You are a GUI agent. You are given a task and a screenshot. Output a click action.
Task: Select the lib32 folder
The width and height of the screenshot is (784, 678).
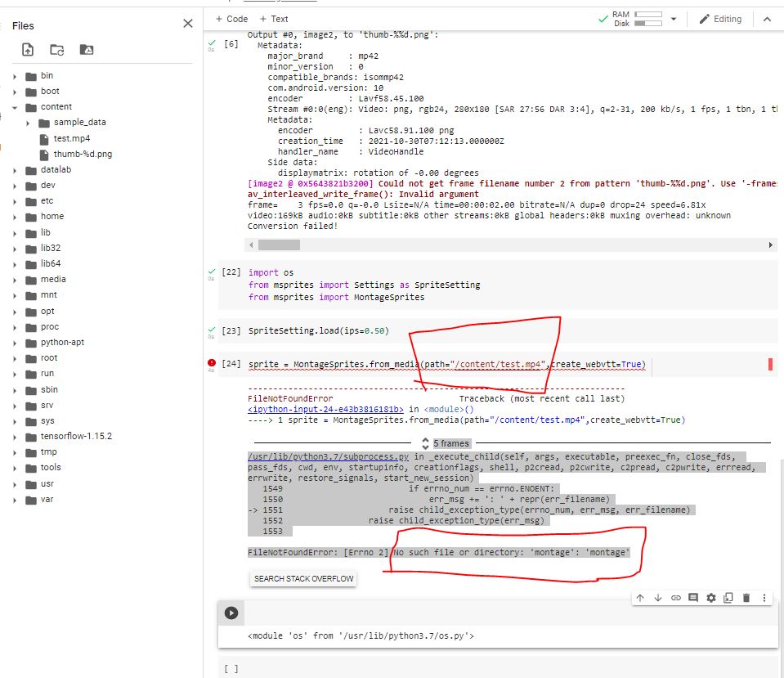point(51,248)
